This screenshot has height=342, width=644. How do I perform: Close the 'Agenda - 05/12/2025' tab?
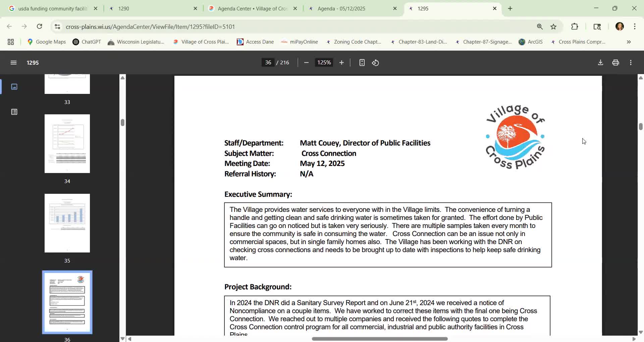tap(395, 8)
